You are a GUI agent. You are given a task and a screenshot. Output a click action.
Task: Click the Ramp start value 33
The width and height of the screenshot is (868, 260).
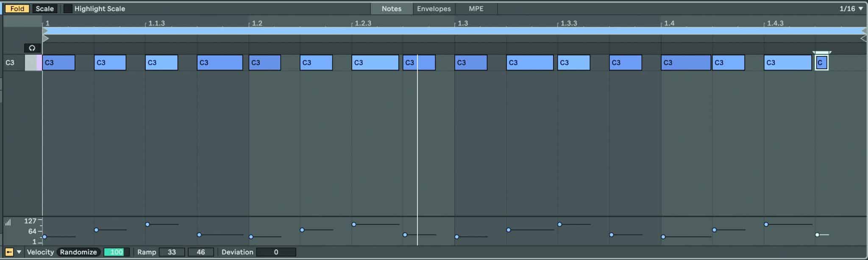tap(172, 252)
